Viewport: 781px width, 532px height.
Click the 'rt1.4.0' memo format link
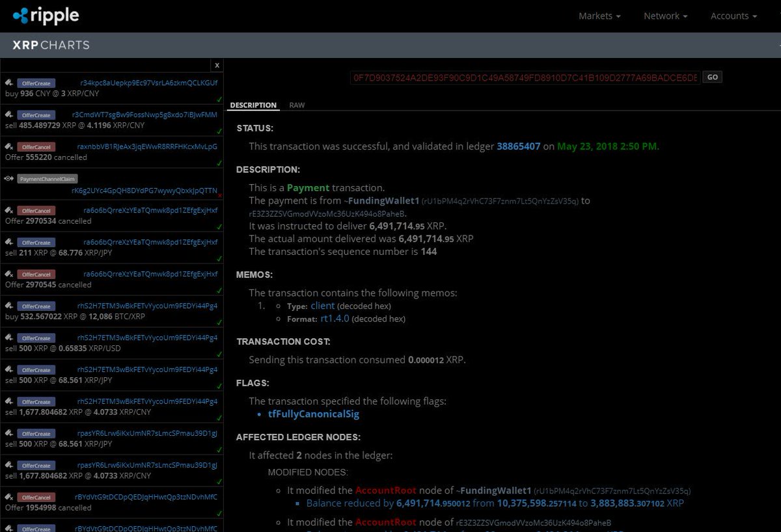click(x=335, y=319)
